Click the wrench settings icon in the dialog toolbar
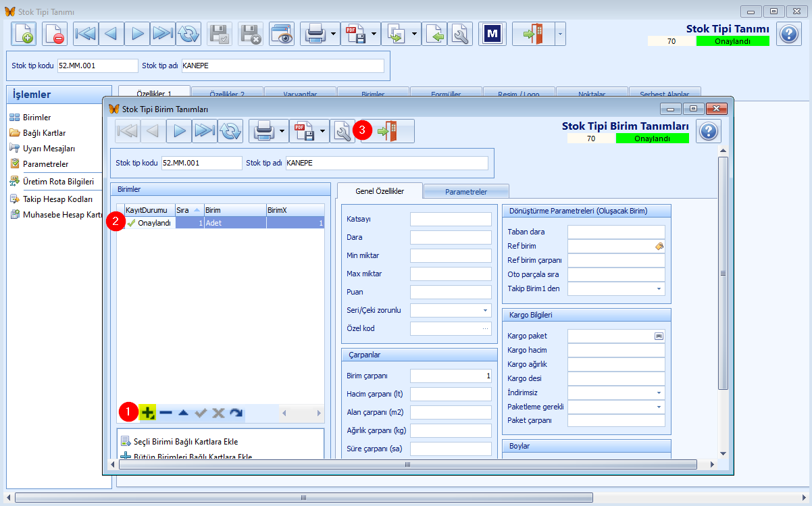This screenshot has width=812, height=506. (342, 131)
